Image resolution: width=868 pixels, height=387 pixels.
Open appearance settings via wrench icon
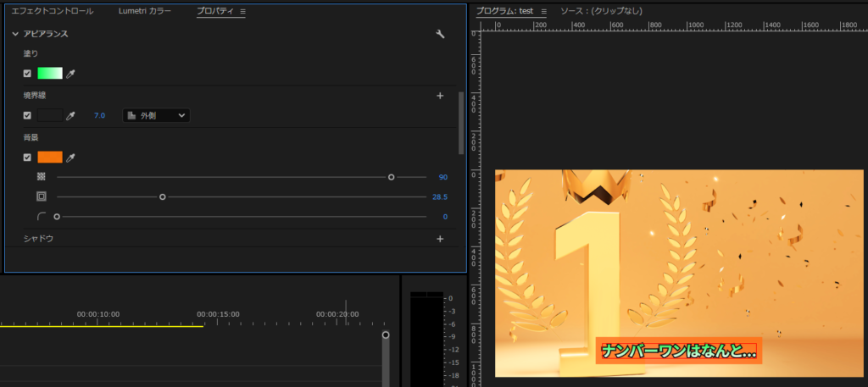(440, 34)
